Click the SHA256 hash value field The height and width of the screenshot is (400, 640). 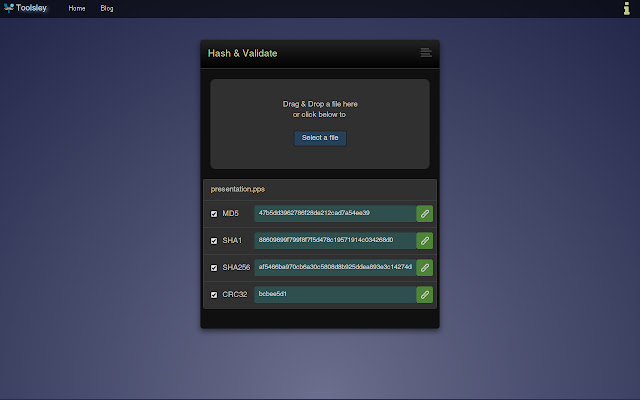[335, 268]
